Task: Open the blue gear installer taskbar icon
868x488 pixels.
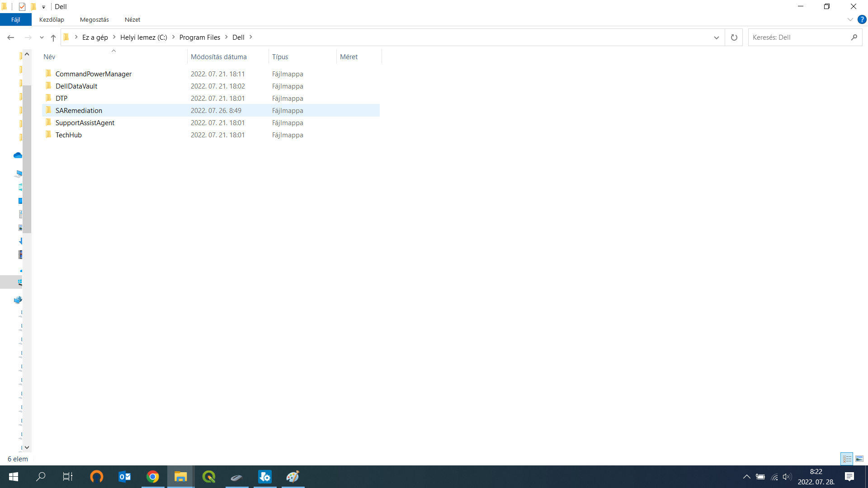Action: click(265, 477)
